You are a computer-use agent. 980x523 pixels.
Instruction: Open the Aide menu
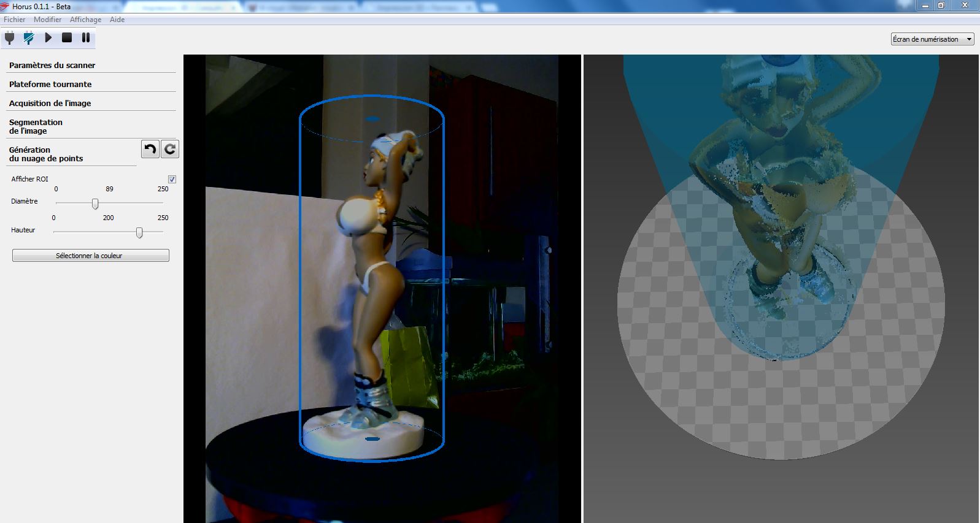117,20
